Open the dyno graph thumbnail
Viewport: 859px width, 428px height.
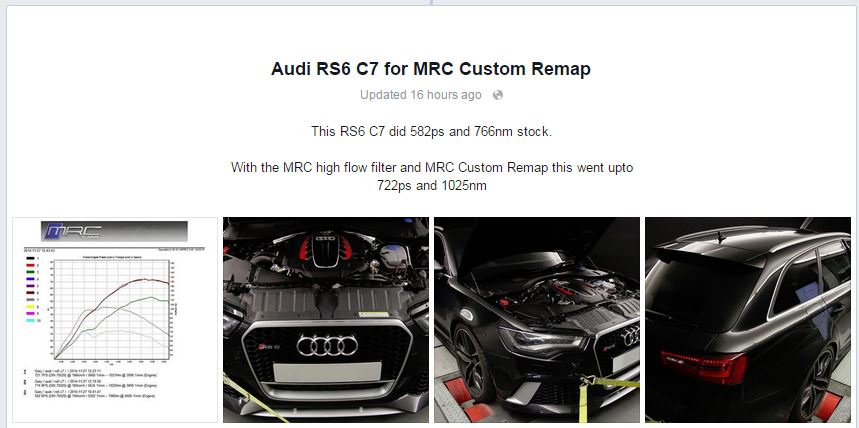pos(114,320)
